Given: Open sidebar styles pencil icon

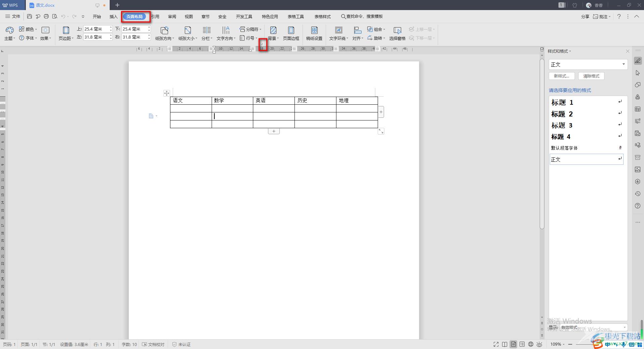Looking at the screenshot, I should click(638, 61).
